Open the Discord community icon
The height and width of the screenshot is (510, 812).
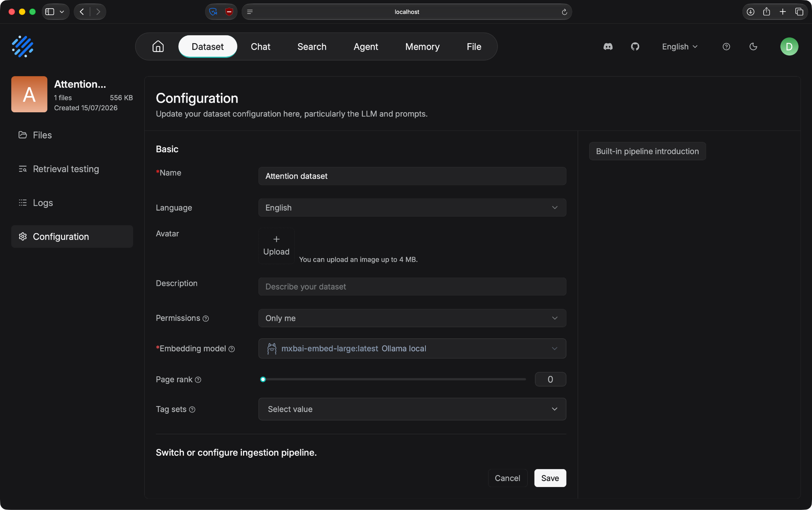pyautogui.click(x=608, y=46)
